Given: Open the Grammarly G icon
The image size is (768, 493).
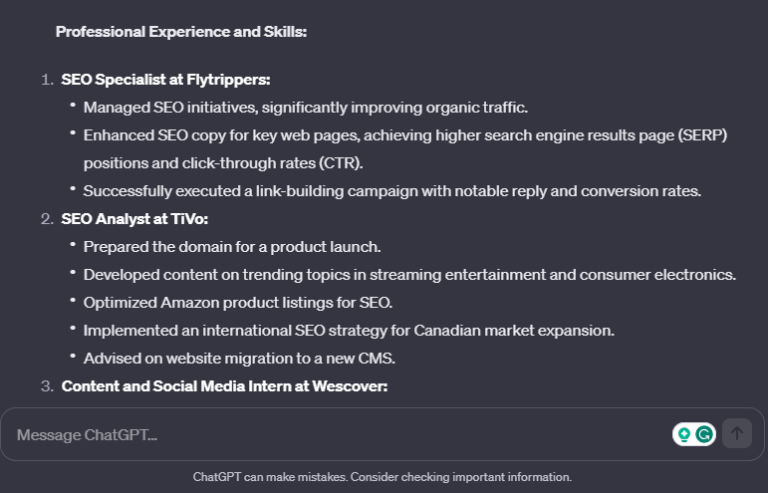Looking at the screenshot, I should 705,434.
